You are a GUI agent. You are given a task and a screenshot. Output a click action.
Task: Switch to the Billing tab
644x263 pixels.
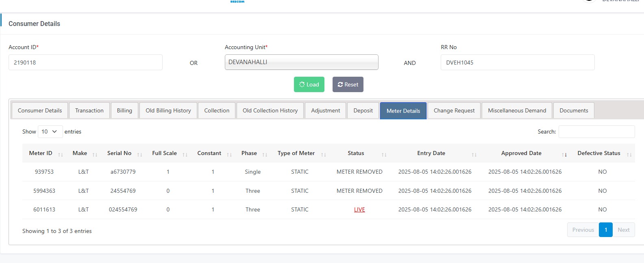124,110
